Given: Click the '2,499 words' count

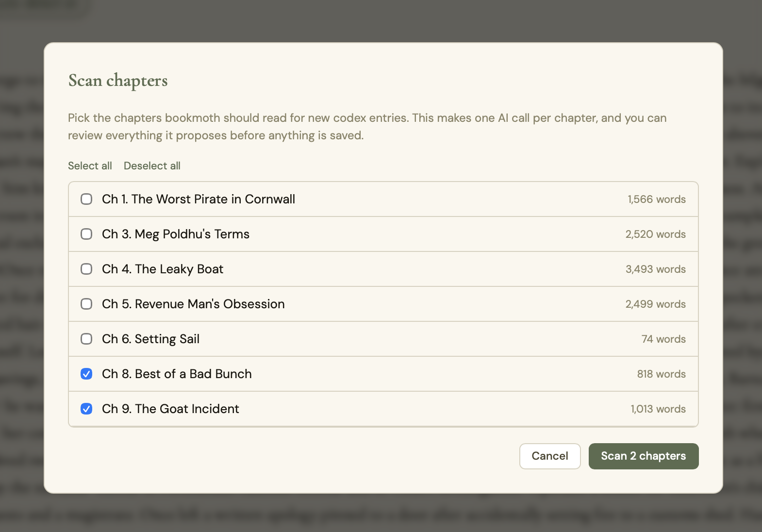Looking at the screenshot, I should pyautogui.click(x=656, y=304).
